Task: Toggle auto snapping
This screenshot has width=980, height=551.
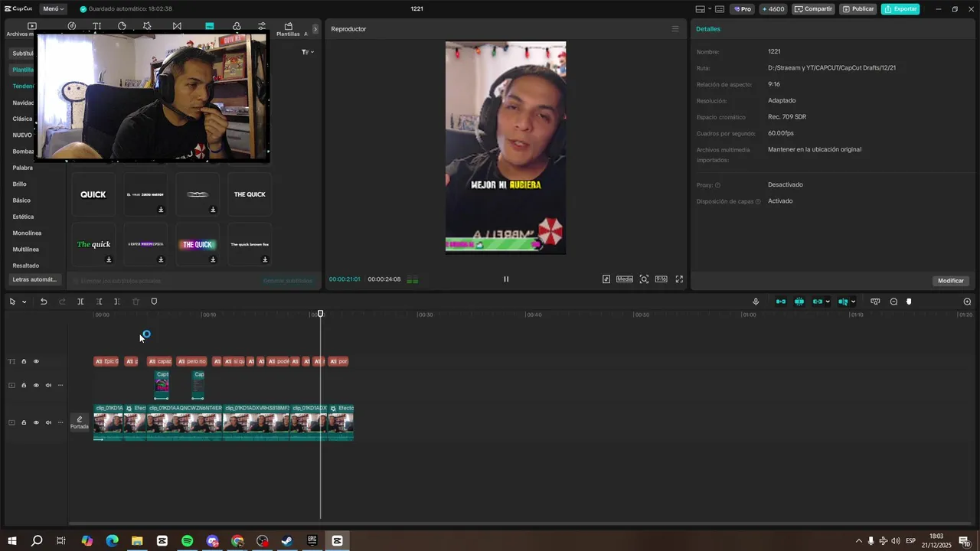Action: [799, 302]
